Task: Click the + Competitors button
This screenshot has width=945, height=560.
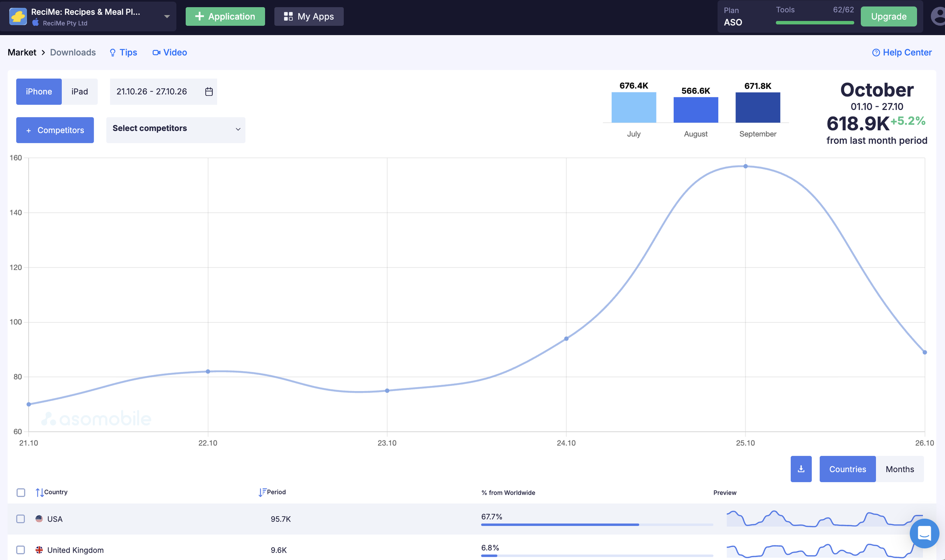Action: 55,130
